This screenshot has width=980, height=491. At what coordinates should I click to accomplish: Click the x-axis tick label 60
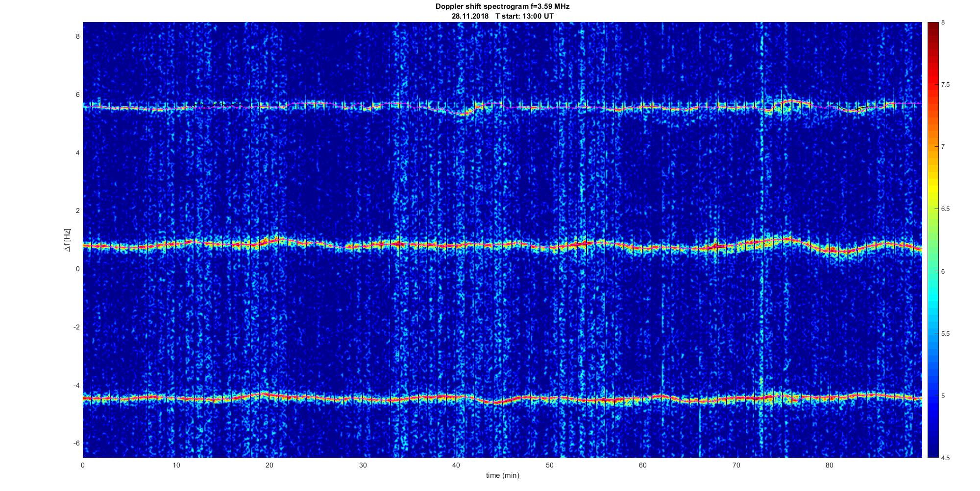(x=643, y=466)
